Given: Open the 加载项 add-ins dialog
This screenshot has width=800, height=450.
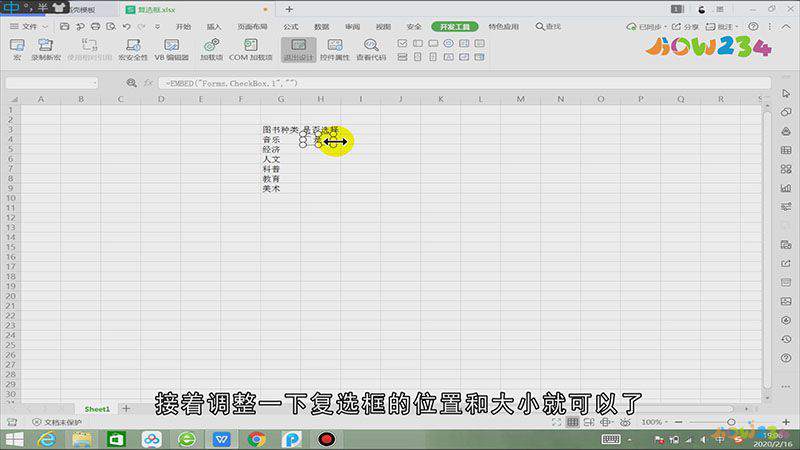Looking at the screenshot, I should [x=211, y=49].
